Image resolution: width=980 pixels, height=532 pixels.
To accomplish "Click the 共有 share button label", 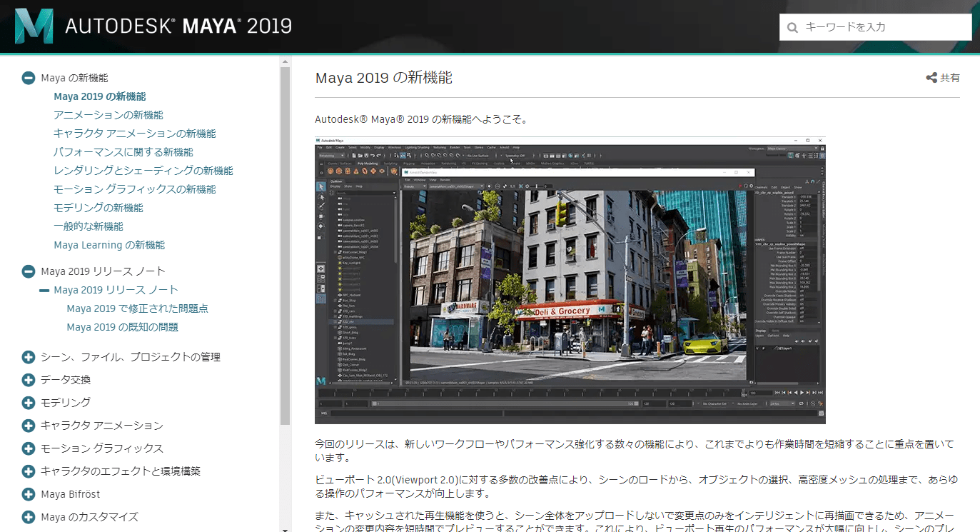I will (x=950, y=78).
